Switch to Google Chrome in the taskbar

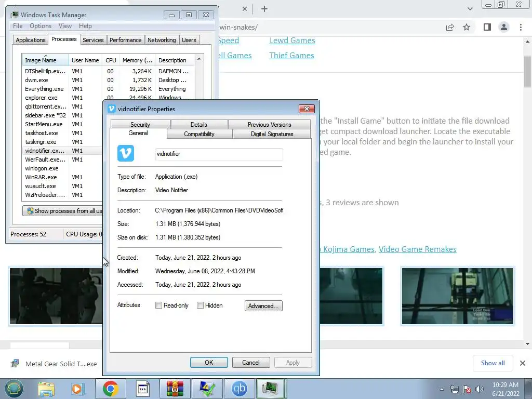(110, 389)
